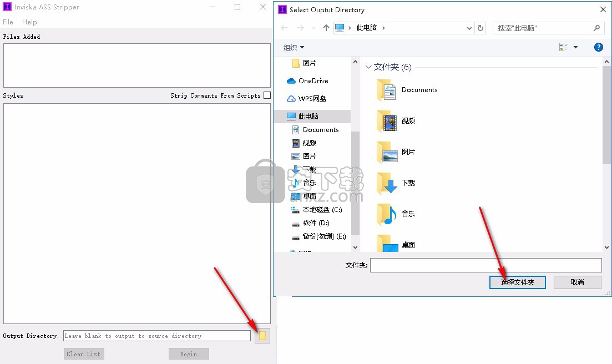Open the 组织 dropdown menu

294,47
